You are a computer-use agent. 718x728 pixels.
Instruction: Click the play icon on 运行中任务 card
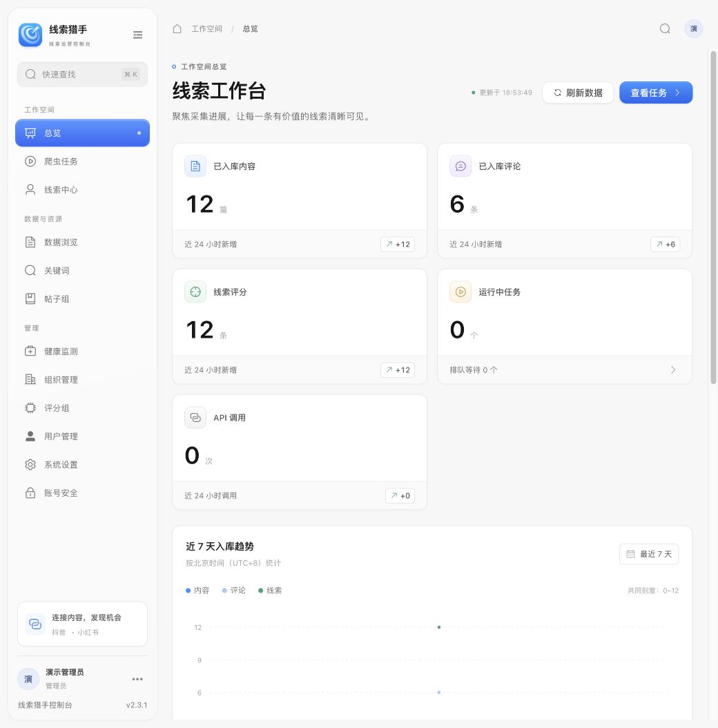[460, 292]
